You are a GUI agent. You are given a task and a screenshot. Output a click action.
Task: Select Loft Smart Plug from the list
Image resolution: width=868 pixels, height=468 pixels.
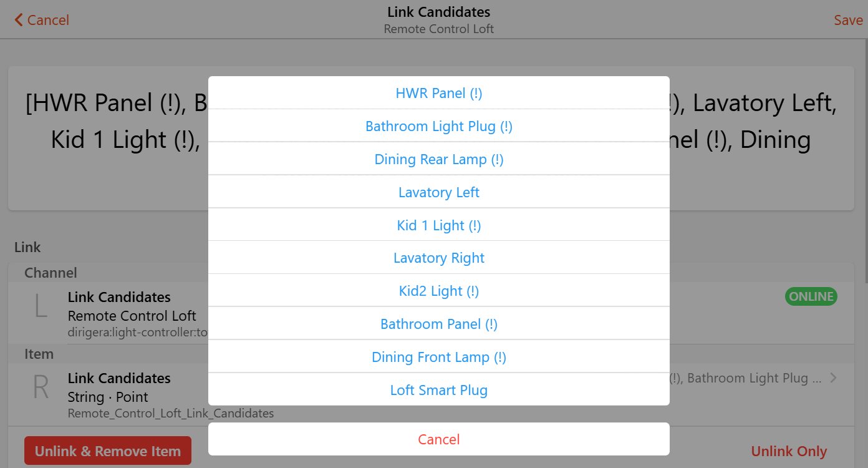point(438,389)
